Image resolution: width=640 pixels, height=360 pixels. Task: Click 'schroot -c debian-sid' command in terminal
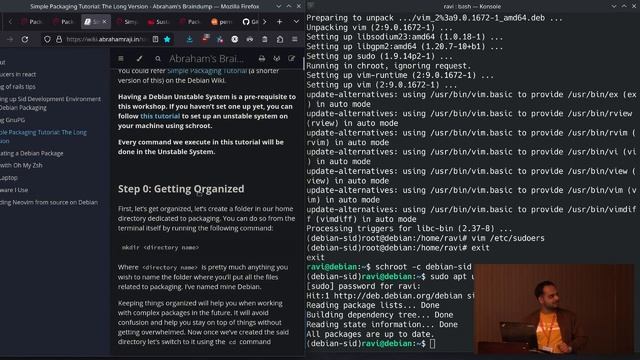[x=423, y=267]
